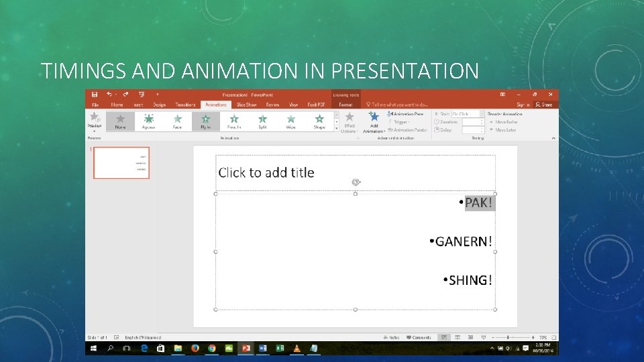The width and height of the screenshot is (644, 362).
Task: Collapse the ribbon
Action: (553, 138)
